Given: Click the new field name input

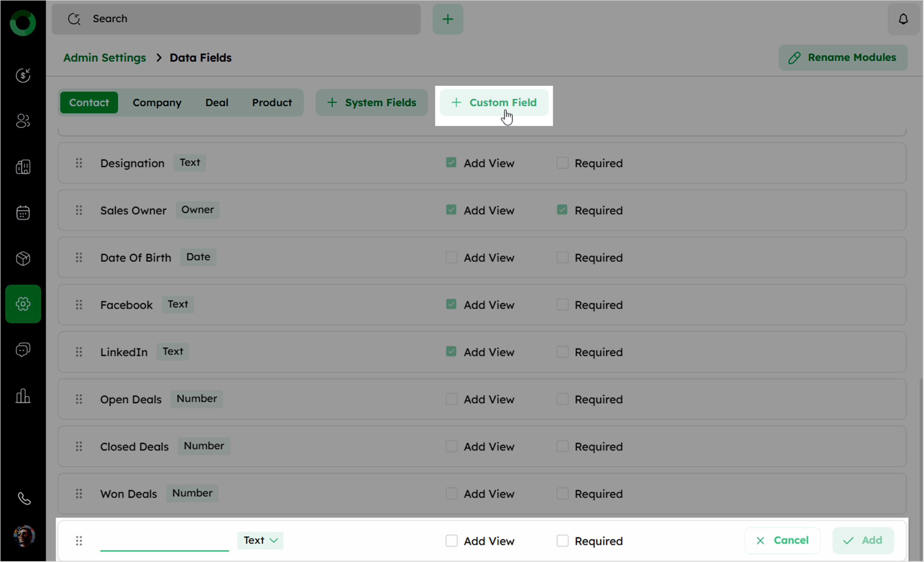Looking at the screenshot, I should click(x=164, y=540).
